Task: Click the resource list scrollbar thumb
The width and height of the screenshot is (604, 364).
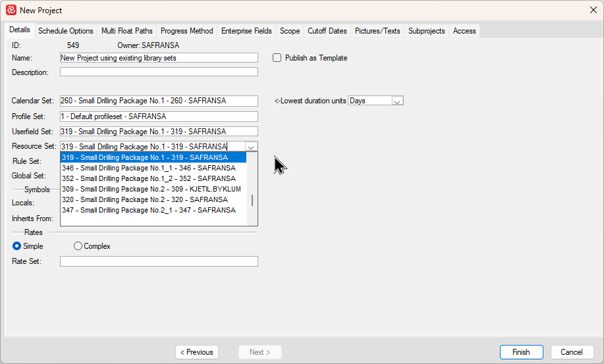Action: point(252,200)
